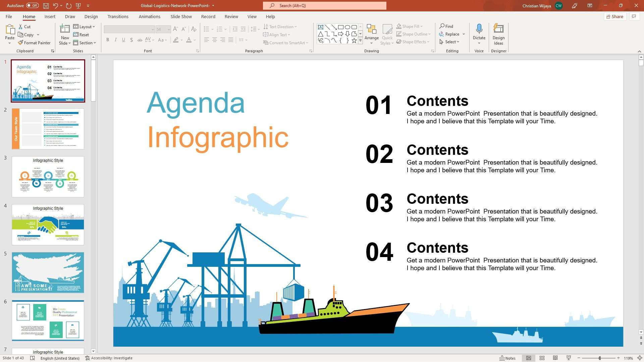Open Design Ideas pane

click(x=498, y=34)
